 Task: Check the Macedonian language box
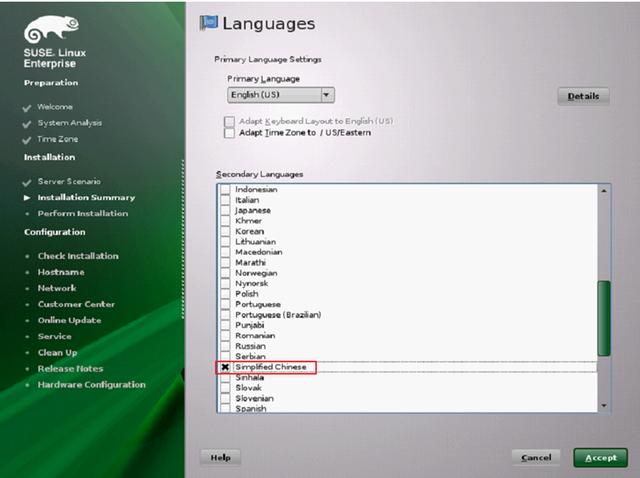[225, 252]
